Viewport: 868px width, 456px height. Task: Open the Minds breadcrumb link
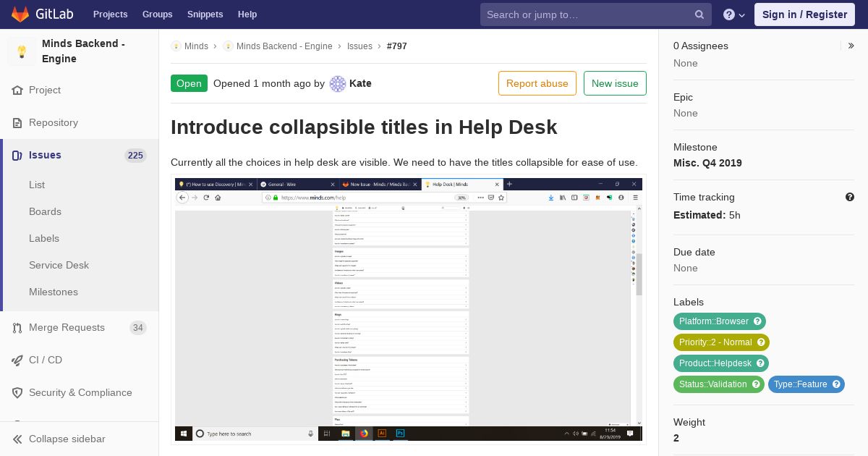tap(196, 46)
